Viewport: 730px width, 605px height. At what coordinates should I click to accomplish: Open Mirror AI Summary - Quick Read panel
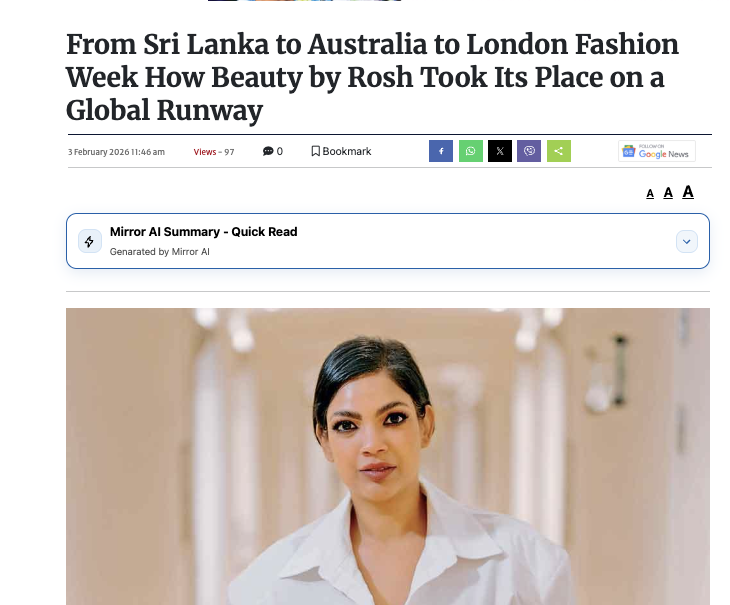pos(388,241)
